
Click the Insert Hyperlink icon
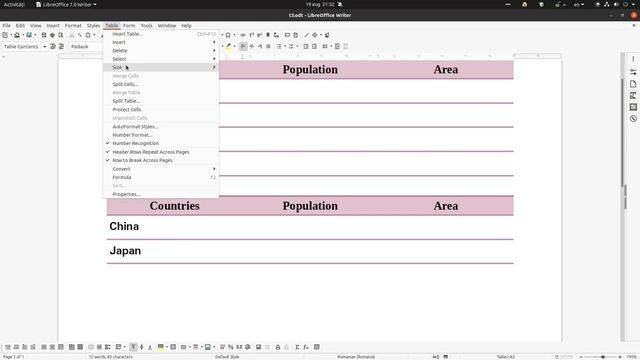click(243, 35)
